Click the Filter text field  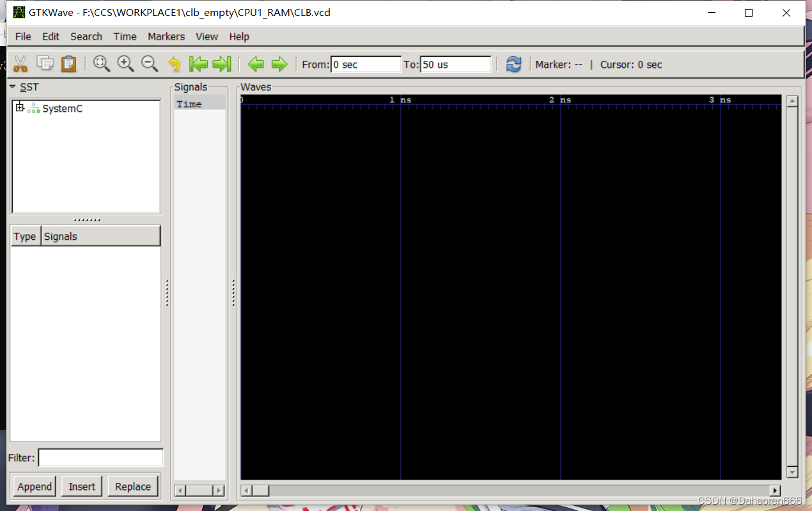tap(100, 458)
